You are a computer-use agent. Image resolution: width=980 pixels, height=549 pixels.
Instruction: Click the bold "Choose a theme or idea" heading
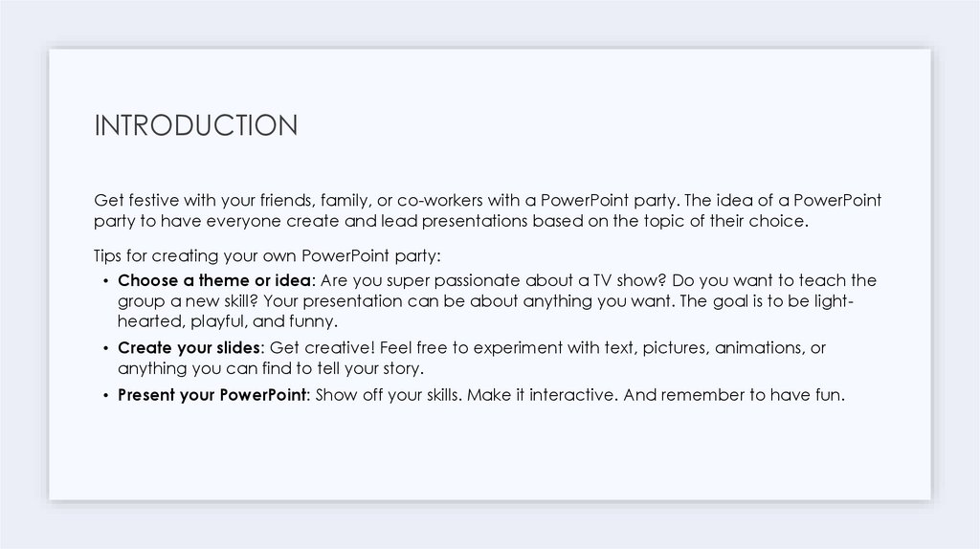click(x=214, y=281)
